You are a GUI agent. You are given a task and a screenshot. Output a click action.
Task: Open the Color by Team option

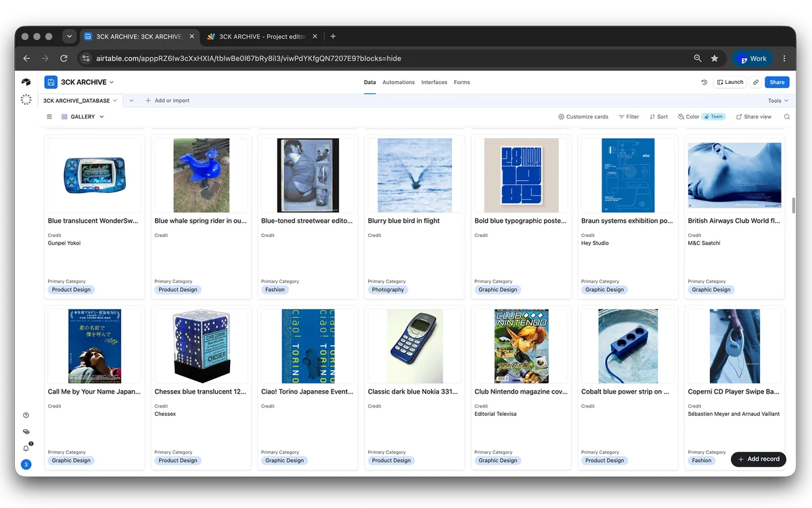tap(701, 117)
